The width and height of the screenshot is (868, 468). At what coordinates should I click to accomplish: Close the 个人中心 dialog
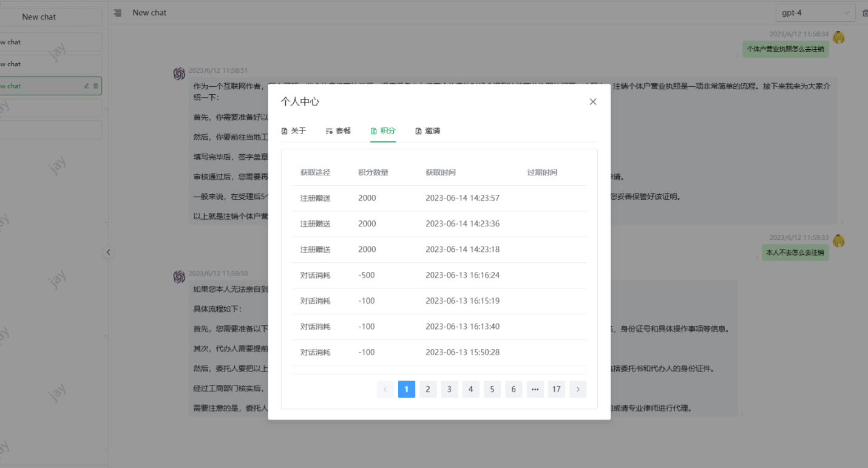593,102
